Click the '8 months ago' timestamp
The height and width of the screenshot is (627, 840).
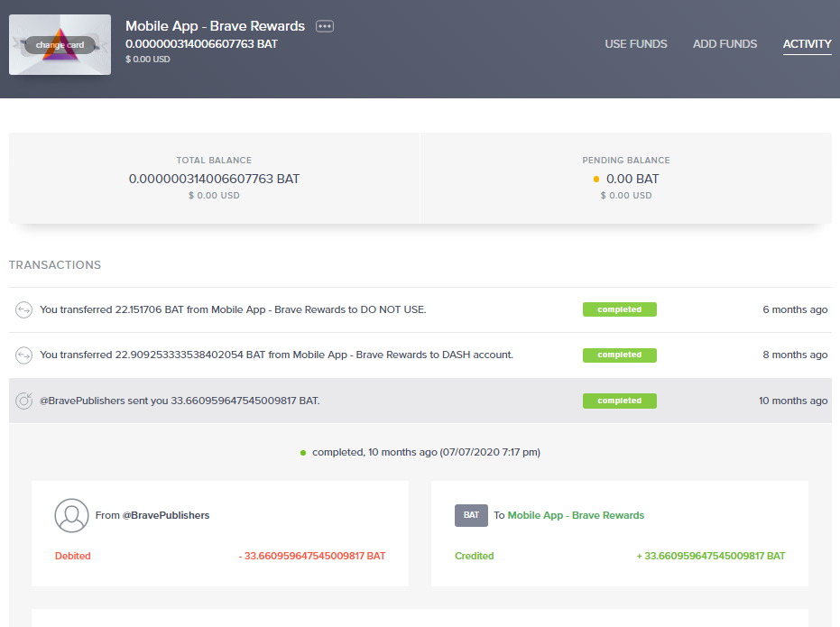795,355
